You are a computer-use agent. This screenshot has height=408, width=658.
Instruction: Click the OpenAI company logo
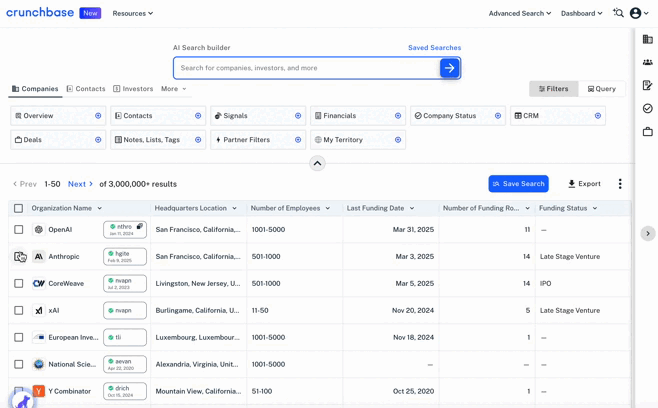click(x=39, y=230)
